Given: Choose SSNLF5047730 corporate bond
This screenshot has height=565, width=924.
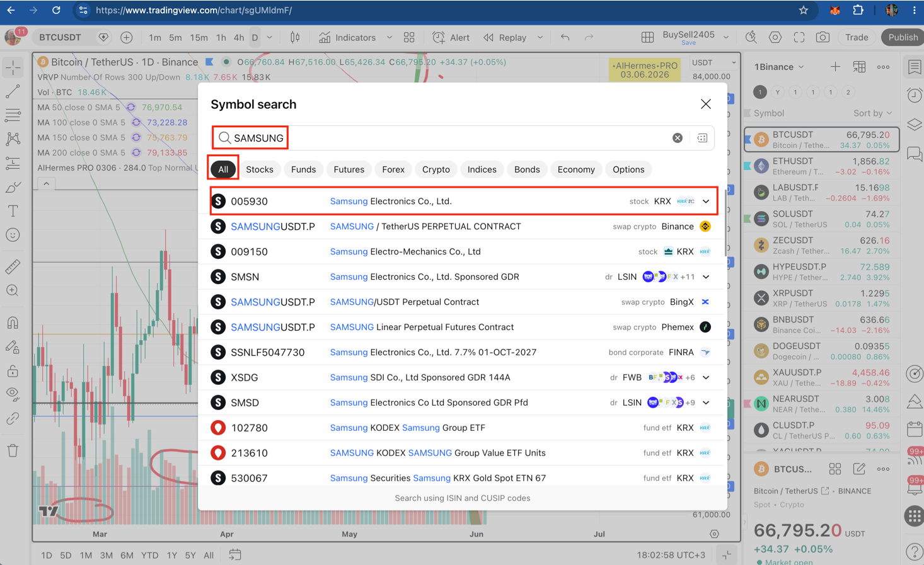Looking at the screenshot, I should [x=463, y=352].
